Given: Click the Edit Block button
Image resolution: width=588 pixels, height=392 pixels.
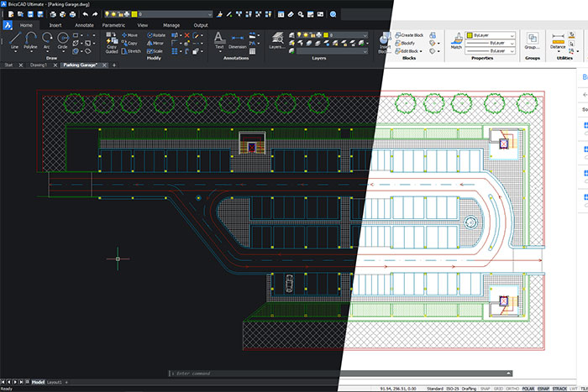Looking at the screenshot, I should (x=407, y=51).
